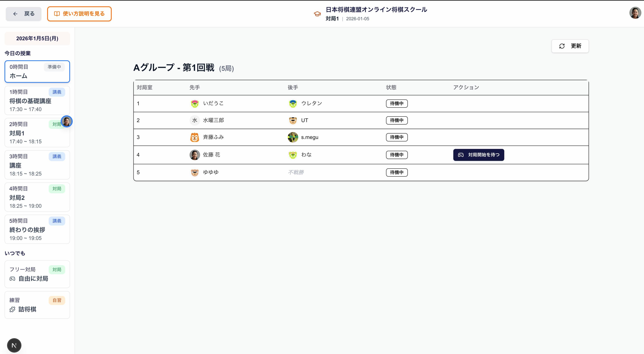
Task: Click the graduation cap icon in the header
Action: [x=318, y=14]
